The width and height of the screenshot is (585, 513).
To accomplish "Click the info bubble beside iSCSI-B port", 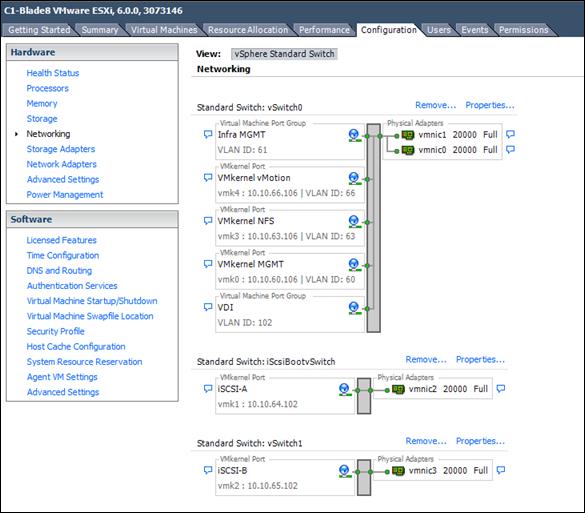I will (x=208, y=470).
